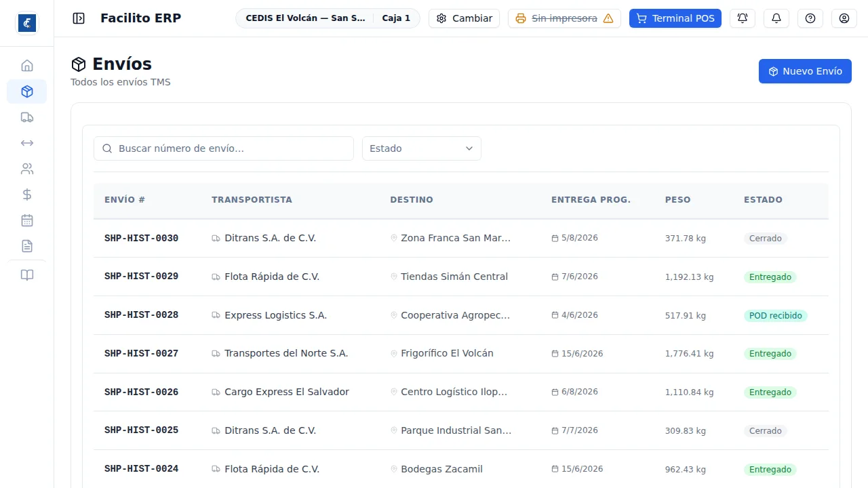Toggle the sidebar panel icon
Image resolution: width=868 pixels, height=488 pixels.
pyautogui.click(x=79, y=18)
